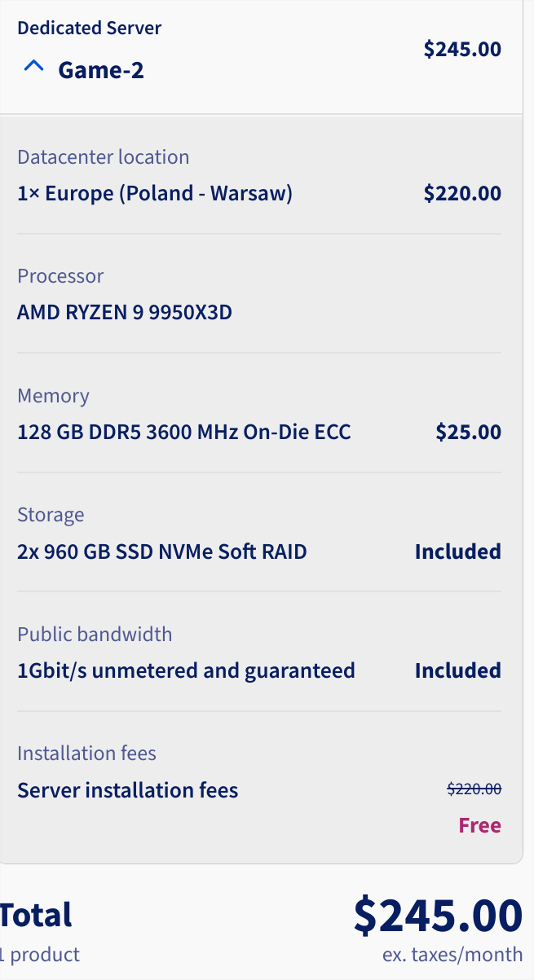
Task: Click the Europe (Poland - Warsaw) entry
Action: coord(155,194)
